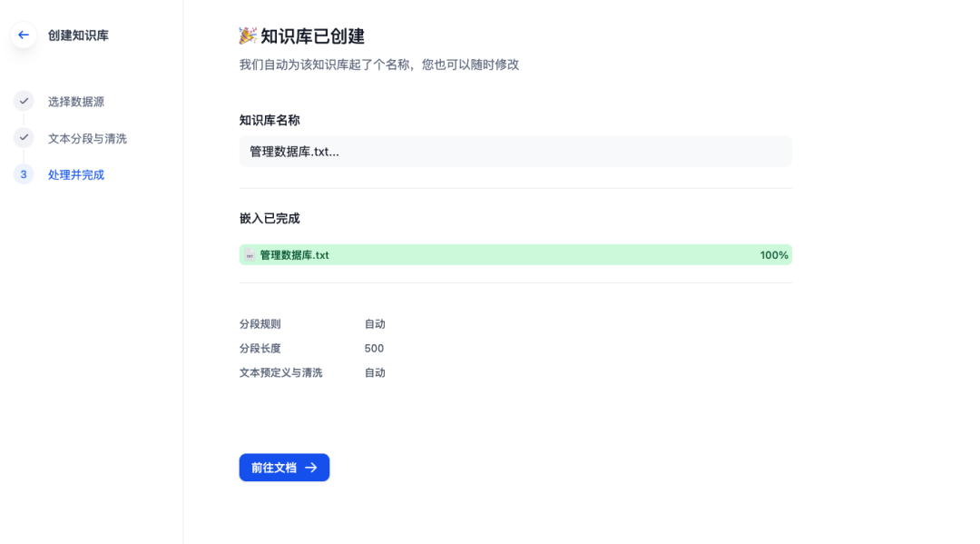Click the step number 3 badge
The width and height of the screenshot is (980, 544).
click(23, 173)
